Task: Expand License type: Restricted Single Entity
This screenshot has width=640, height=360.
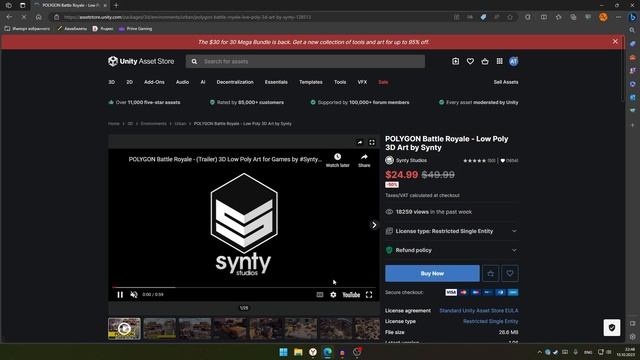Action: [451, 231]
